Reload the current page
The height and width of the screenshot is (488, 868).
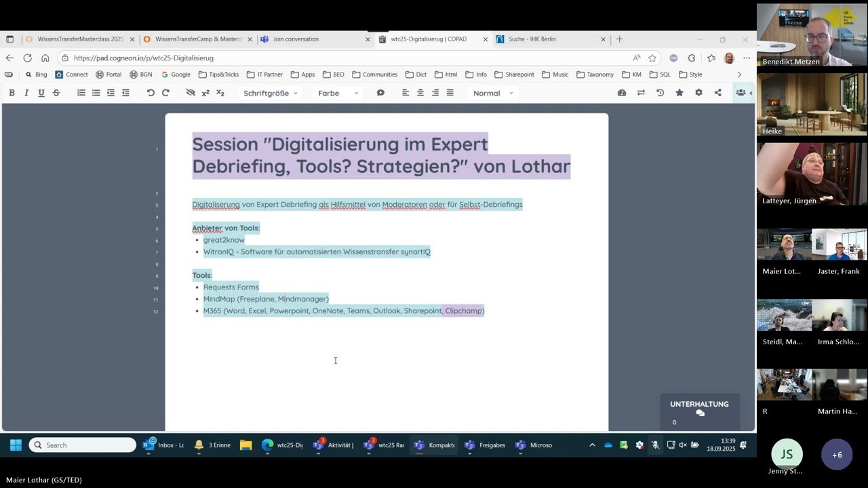(x=27, y=58)
